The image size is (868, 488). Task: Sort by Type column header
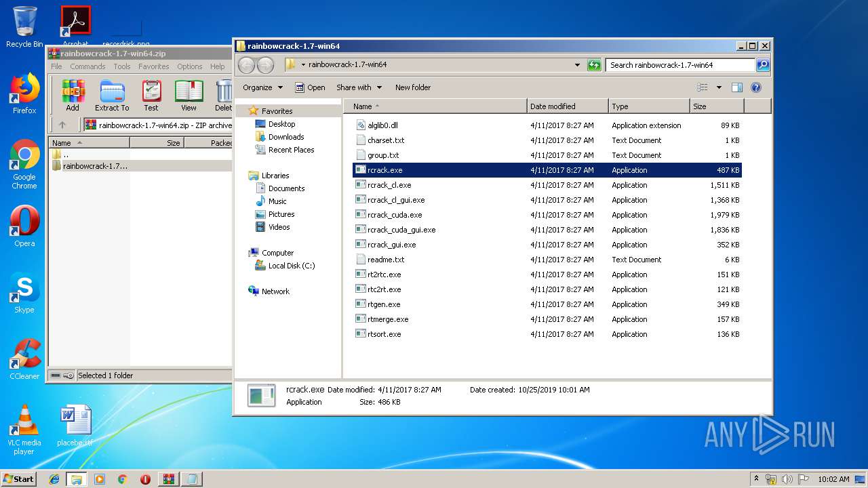(649, 106)
